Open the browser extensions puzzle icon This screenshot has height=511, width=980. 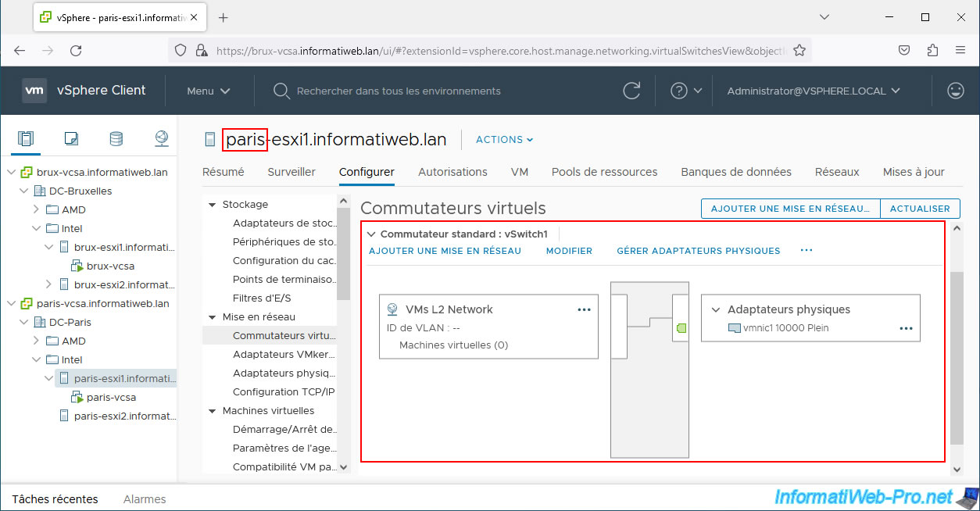tap(932, 50)
